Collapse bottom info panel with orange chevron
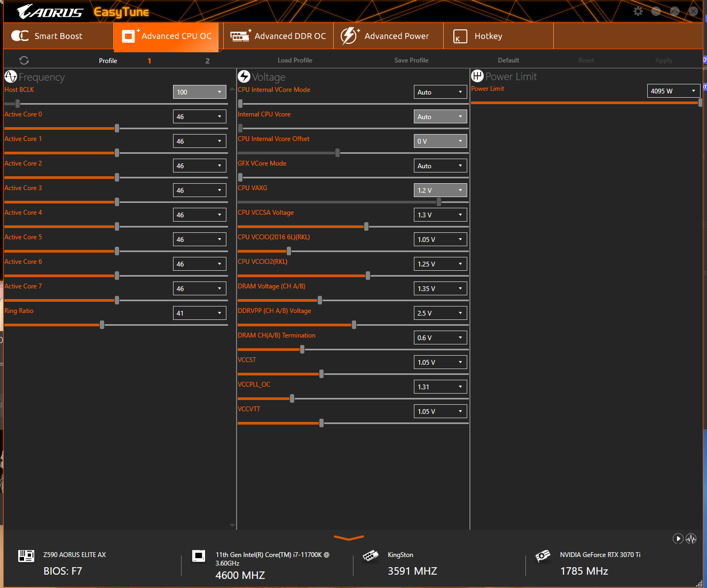The height and width of the screenshot is (588, 707). pyautogui.click(x=349, y=538)
